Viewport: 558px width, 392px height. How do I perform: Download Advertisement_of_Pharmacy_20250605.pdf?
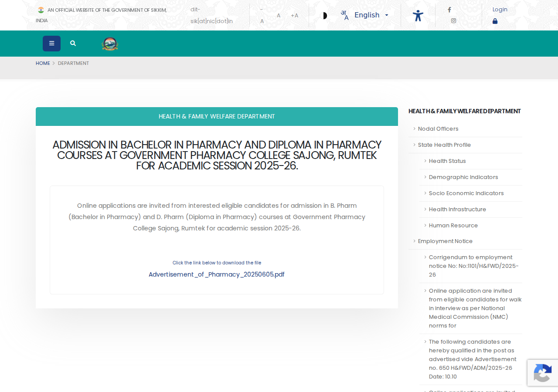click(217, 274)
